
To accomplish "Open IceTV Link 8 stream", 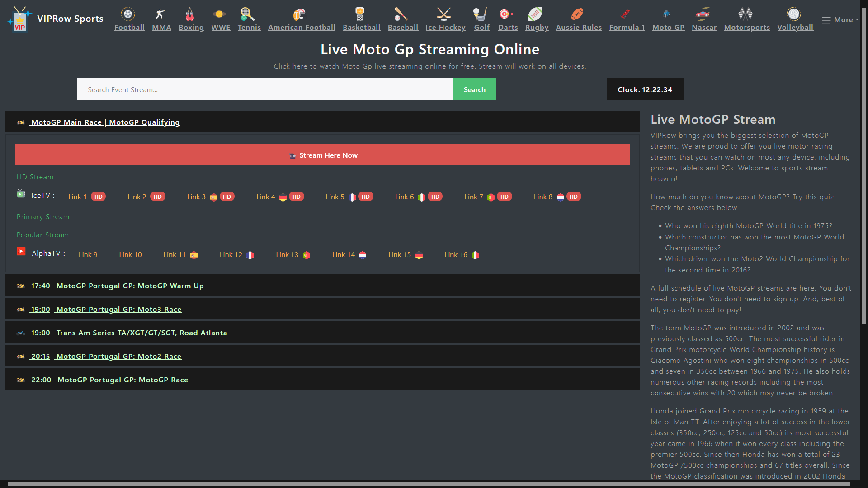I will click(543, 197).
